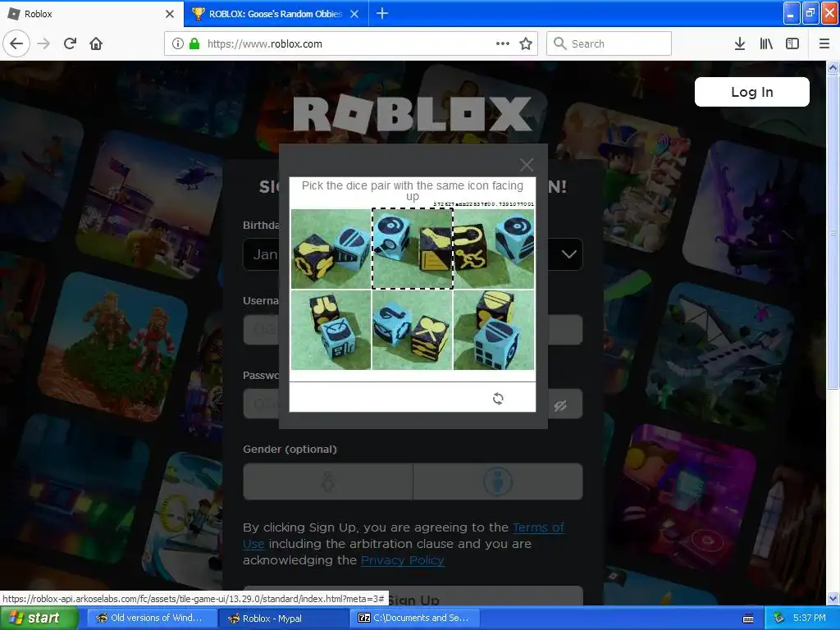This screenshot has width=840, height=630.
Task: Pick the bottom-left dice pair tile
Action: [331, 330]
